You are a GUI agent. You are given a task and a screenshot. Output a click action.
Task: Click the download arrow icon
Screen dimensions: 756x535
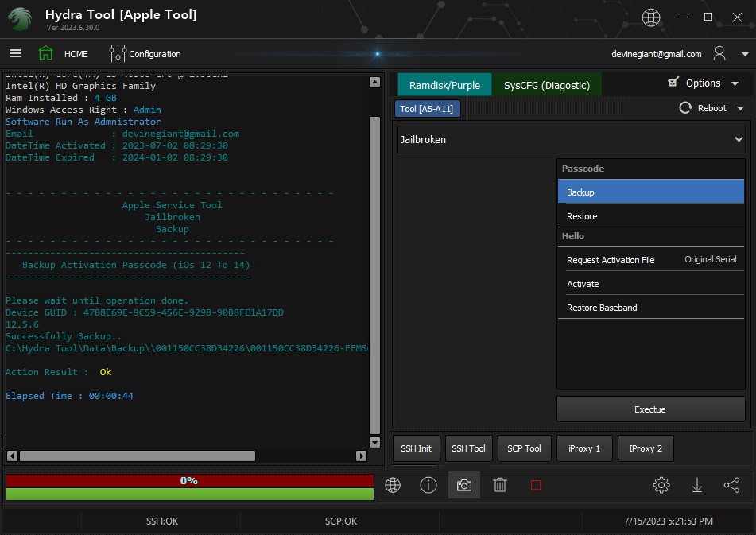pos(696,485)
